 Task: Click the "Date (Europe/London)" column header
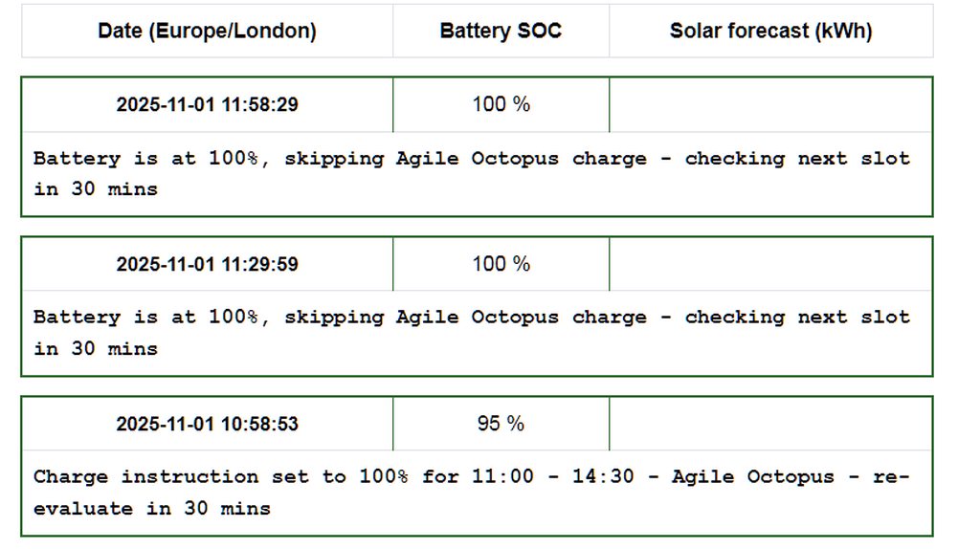[x=207, y=31]
